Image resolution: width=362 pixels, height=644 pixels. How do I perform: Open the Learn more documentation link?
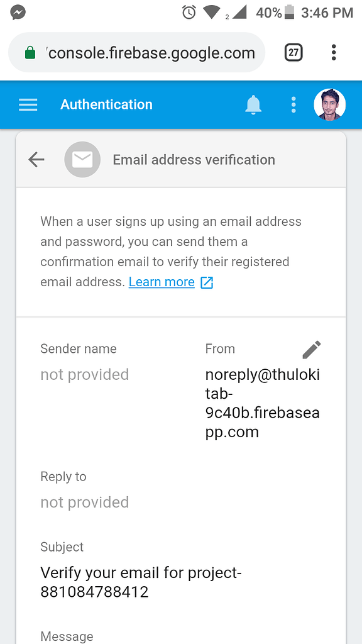tap(162, 282)
